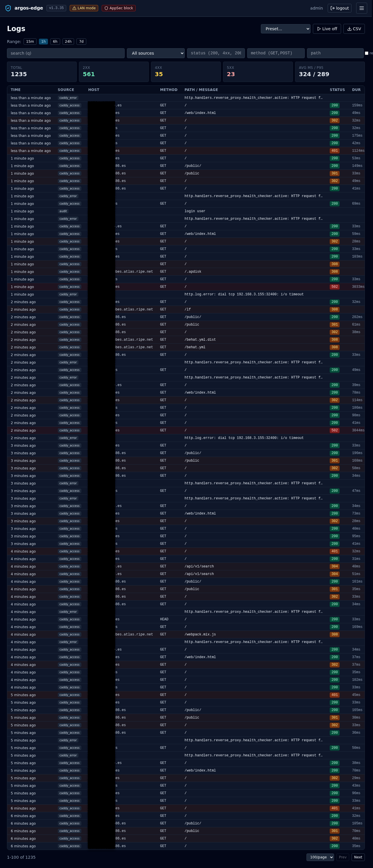
Task: Click the 5XX 23 stat card
Action: point(258,72)
